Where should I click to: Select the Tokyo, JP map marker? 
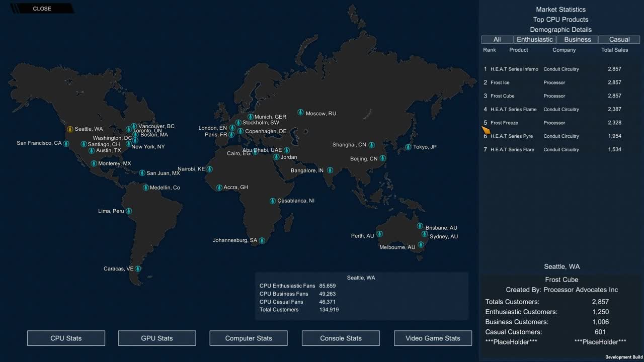click(x=408, y=147)
